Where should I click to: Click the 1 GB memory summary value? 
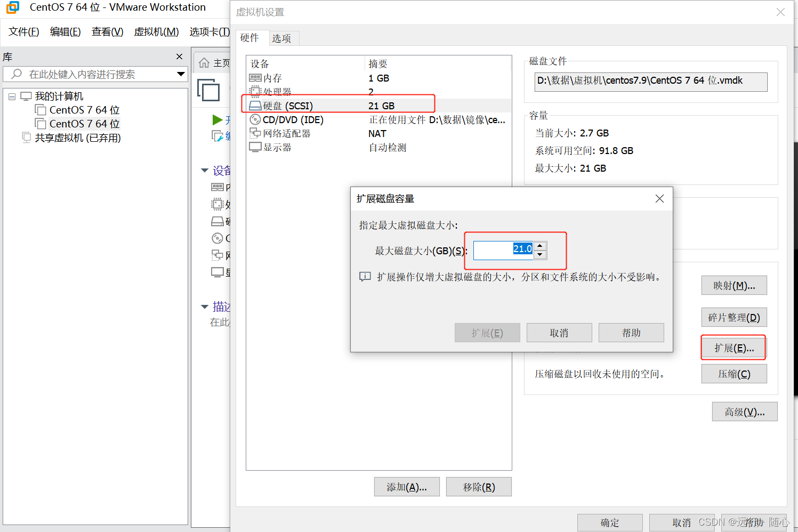tap(379, 78)
